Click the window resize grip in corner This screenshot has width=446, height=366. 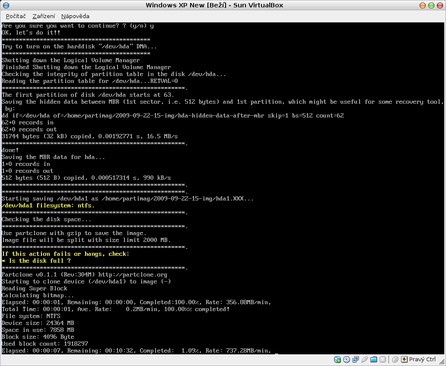point(442,362)
